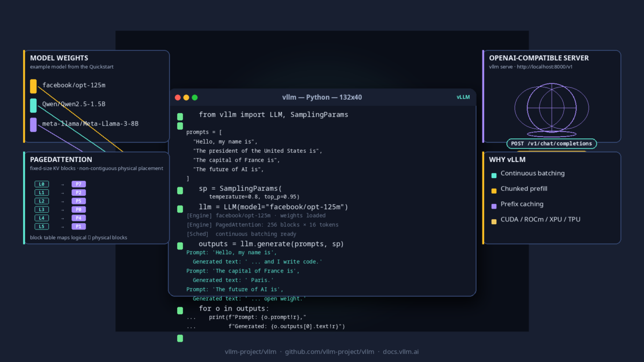Click the green marker beside outputs = llm.generate
The image size is (644, 362).
tap(180, 246)
